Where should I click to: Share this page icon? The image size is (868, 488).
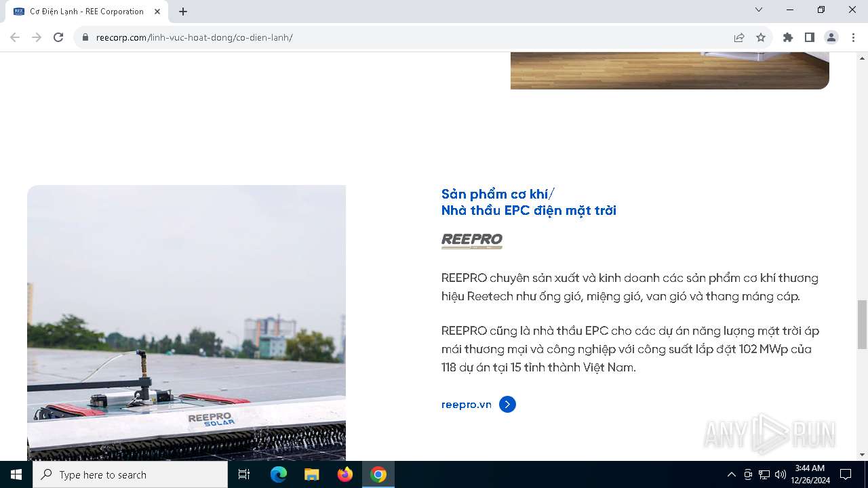coord(739,37)
